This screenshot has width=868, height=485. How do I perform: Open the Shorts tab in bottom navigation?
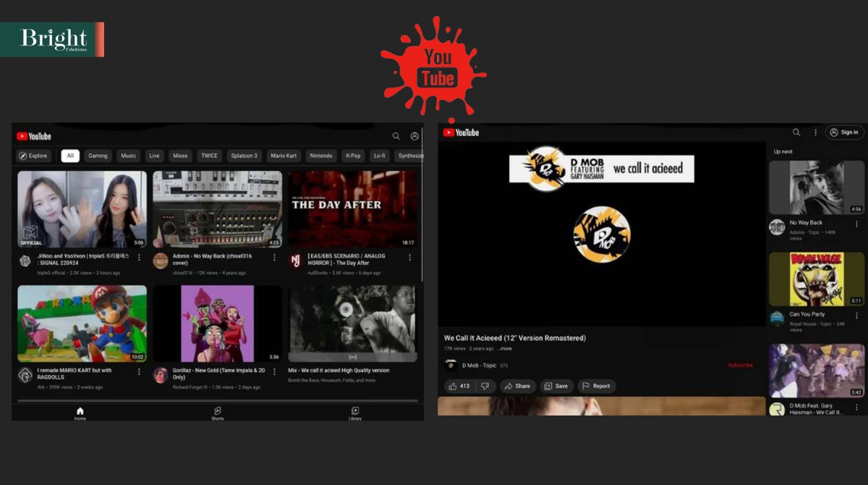point(217,412)
